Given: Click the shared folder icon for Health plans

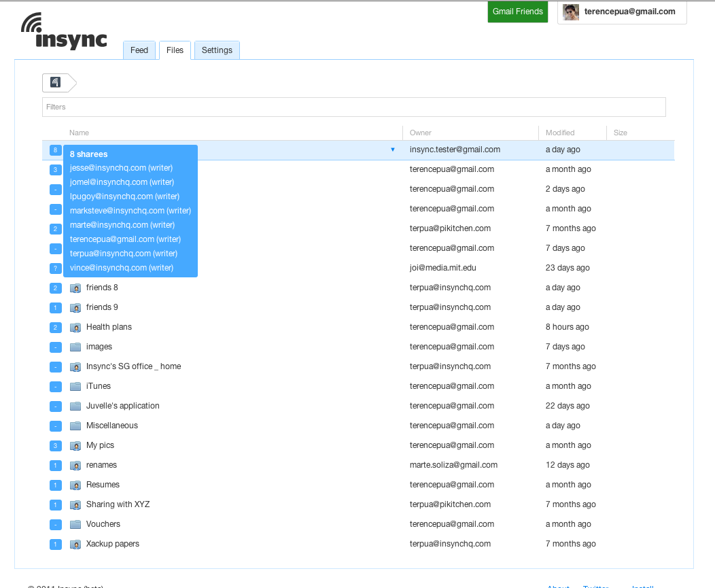Looking at the screenshot, I should pyautogui.click(x=75, y=328).
